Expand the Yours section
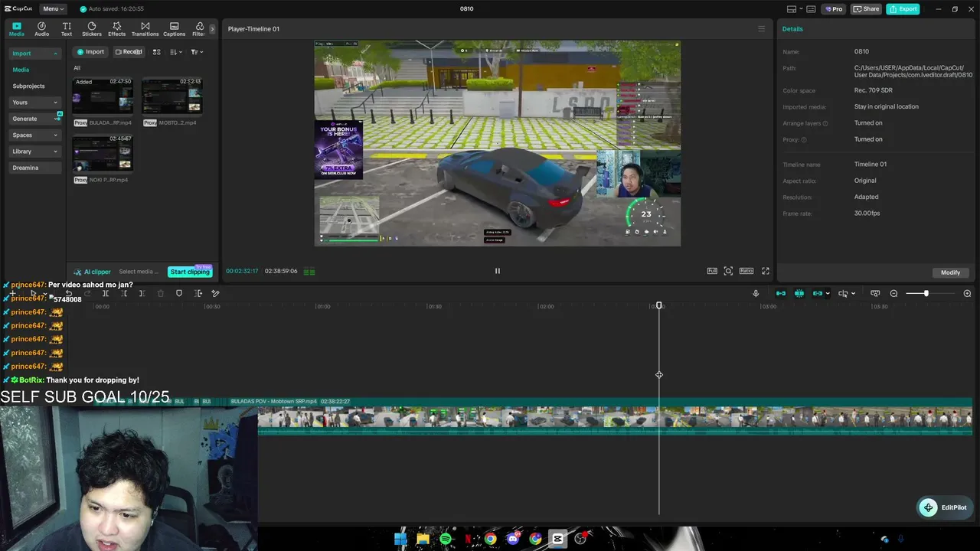 point(34,103)
